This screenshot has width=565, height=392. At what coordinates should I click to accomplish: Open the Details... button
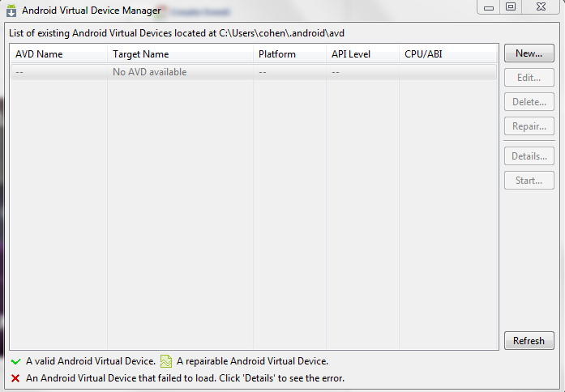point(529,156)
